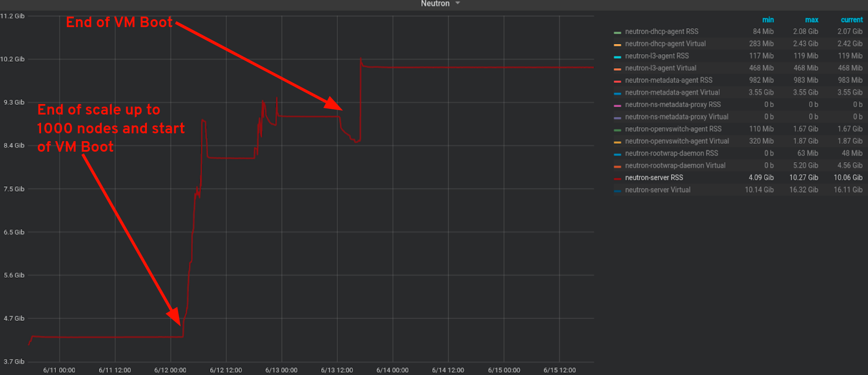The width and height of the screenshot is (868, 375).
Task: Sort the legend by the max column
Action: click(812, 20)
